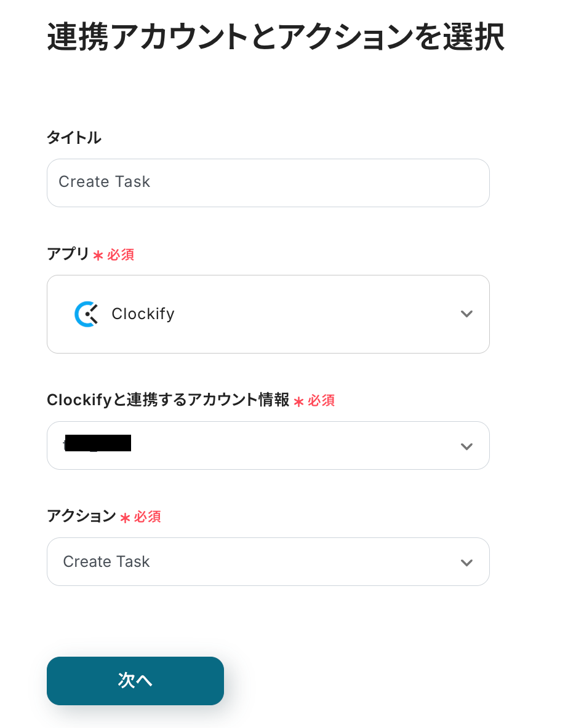
Task: Click the アクション field label
Action: click(x=81, y=516)
